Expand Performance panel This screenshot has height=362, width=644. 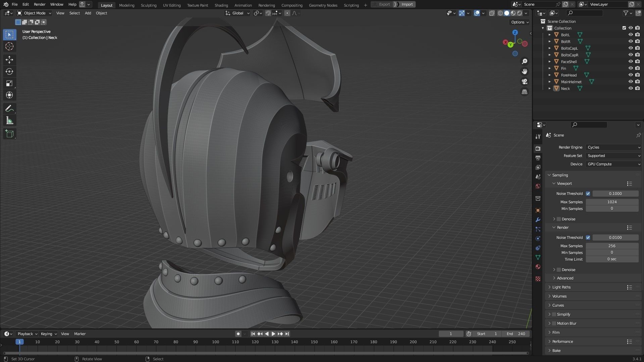click(562, 342)
